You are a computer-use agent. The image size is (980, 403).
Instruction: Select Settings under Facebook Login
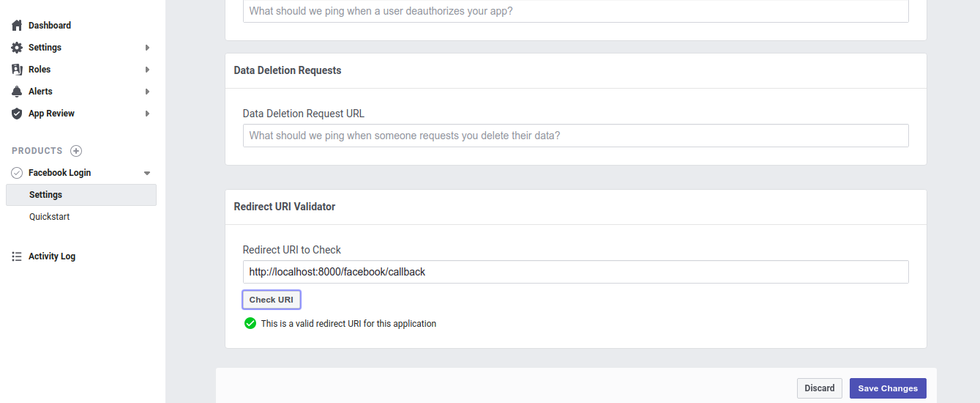45,195
